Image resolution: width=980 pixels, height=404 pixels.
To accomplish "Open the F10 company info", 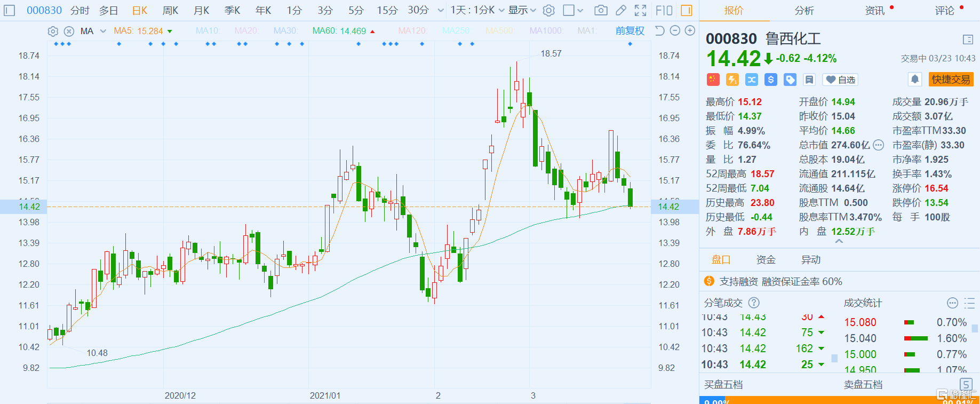I will coord(664,10).
